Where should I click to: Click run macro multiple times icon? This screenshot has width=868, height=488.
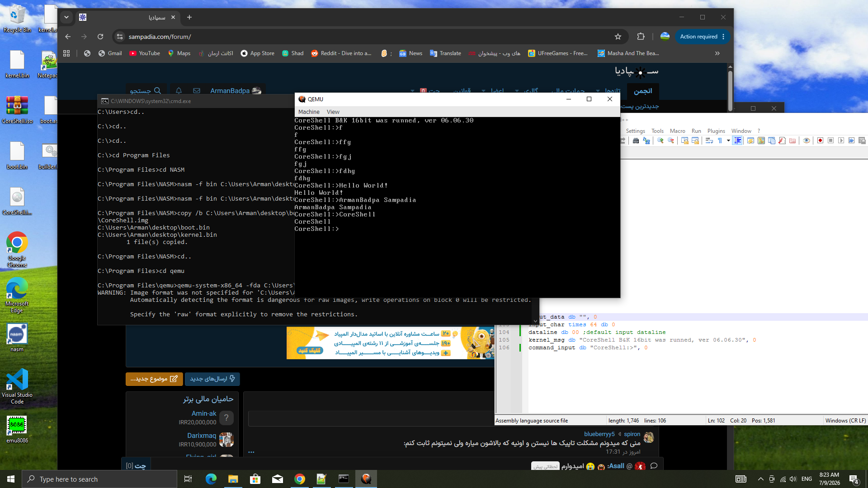point(851,141)
